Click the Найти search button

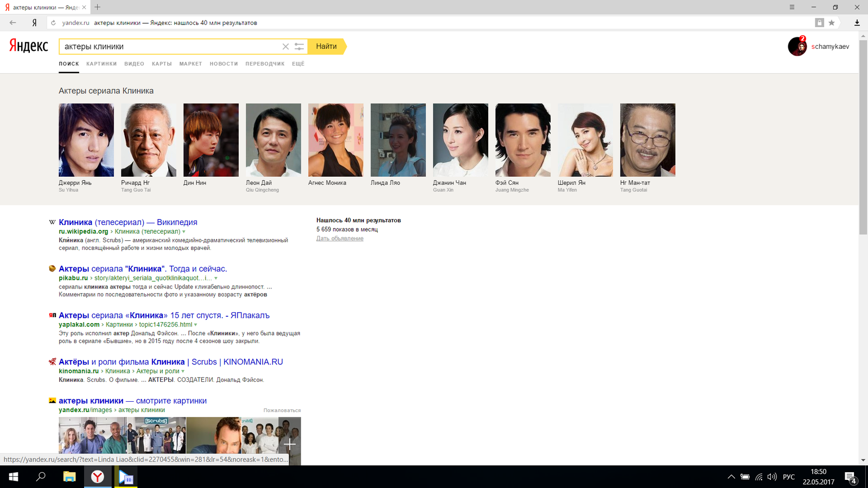tap(327, 47)
